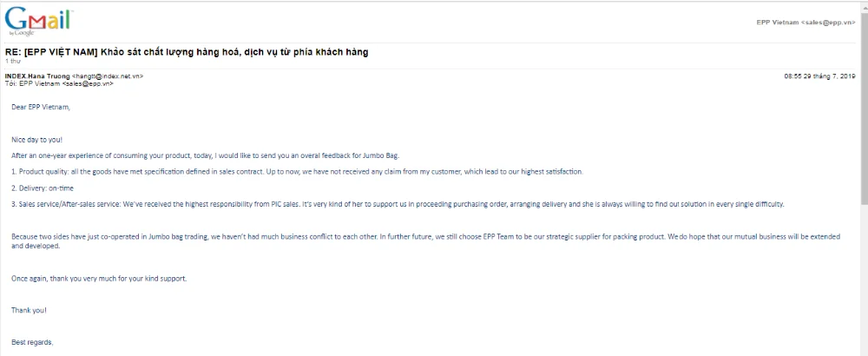Viewport: 868px width, 356px height.
Task: Click the '1 thư' message count
Action: [x=12, y=62]
